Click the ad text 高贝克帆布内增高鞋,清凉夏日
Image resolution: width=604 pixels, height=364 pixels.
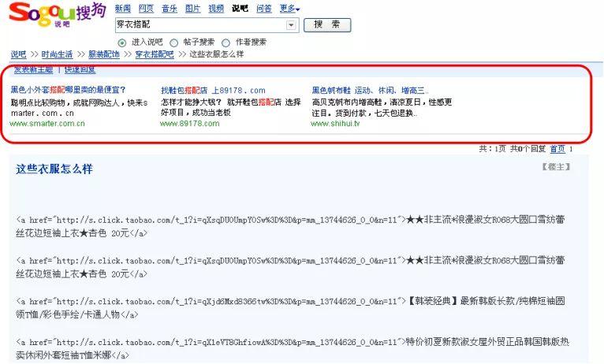(x=367, y=102)
